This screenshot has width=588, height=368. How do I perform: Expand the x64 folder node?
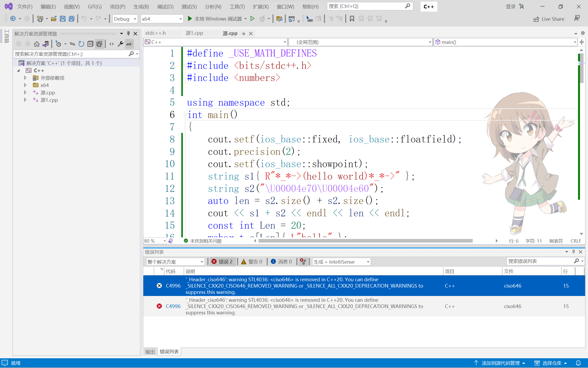pyautogui.click(x=25, y=85)
